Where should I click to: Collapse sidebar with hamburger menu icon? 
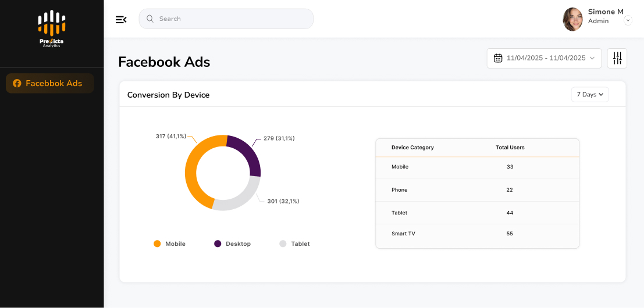(x=121, y=19)
